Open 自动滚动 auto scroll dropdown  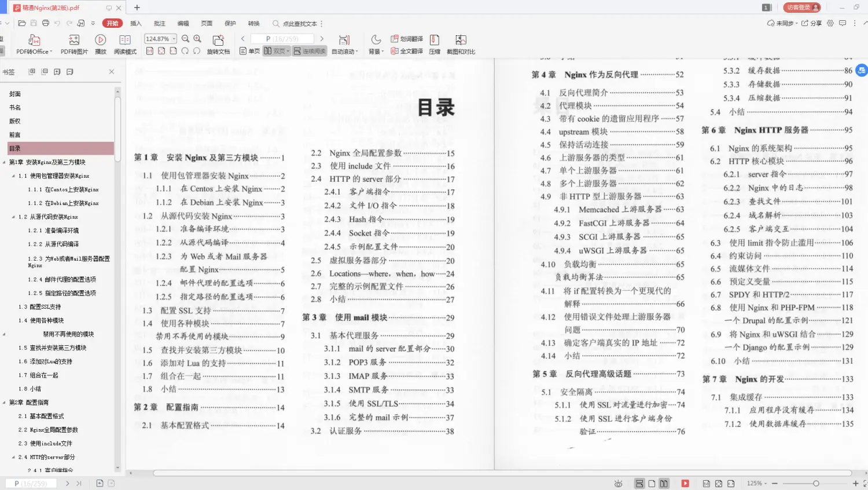(344, 44)
